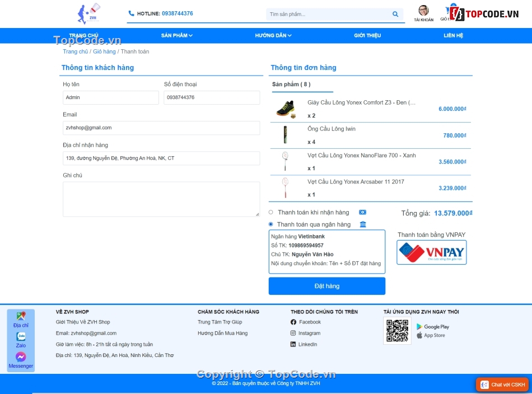
Task: Click the phone hotline icon
Action: (x=131, y=13)
